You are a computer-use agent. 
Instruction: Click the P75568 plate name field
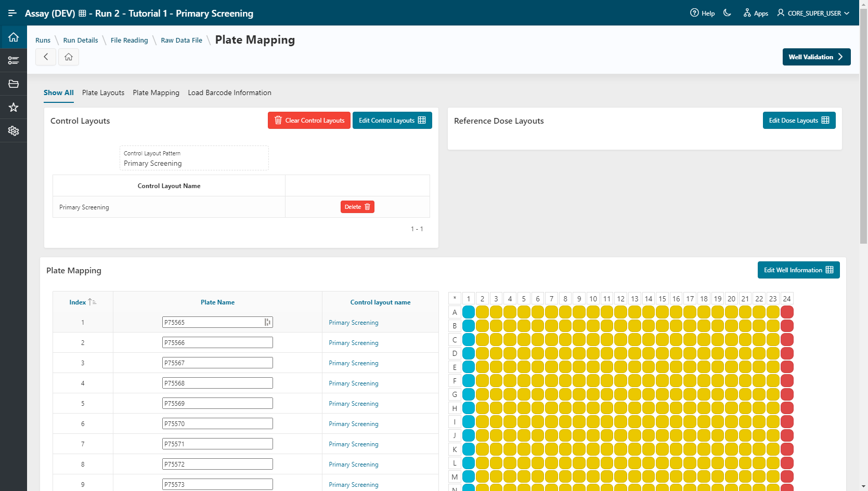coord(217,383)
